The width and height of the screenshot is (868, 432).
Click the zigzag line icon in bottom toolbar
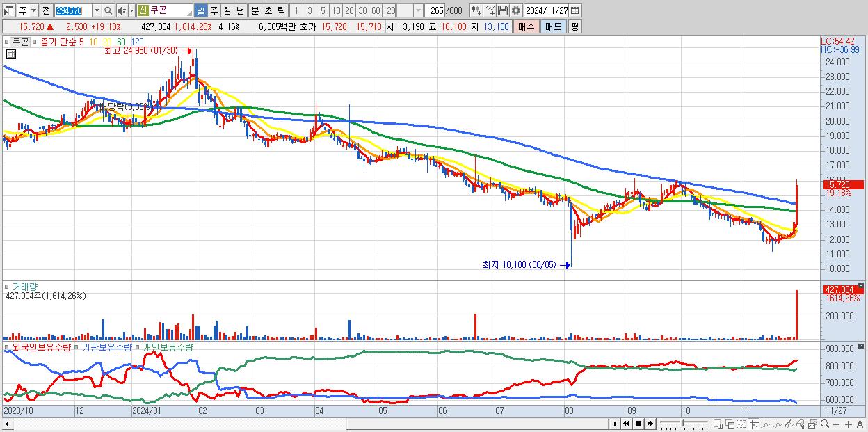[778, 423]
